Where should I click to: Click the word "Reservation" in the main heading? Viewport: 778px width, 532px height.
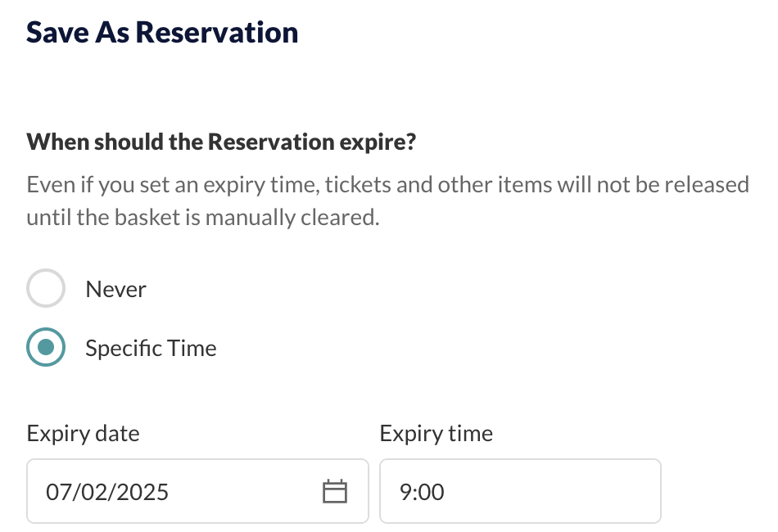217,32
